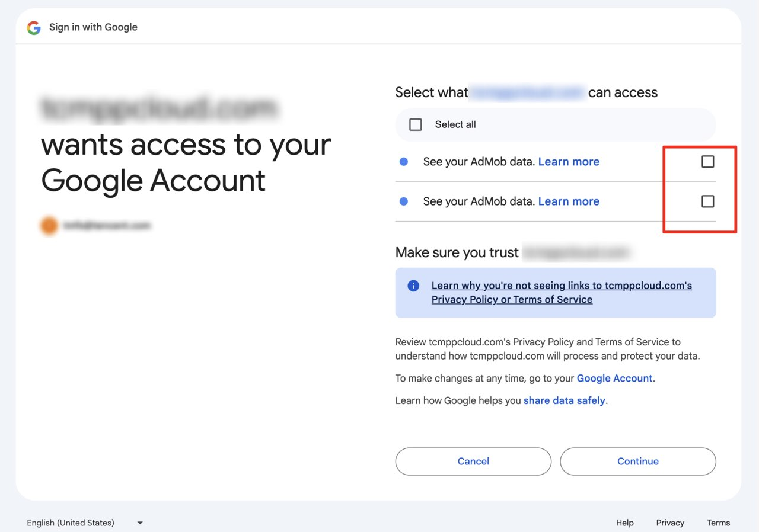This screenshot has height=532, width=759.
Task: Click the blue info icon
Action: [413, 286]
